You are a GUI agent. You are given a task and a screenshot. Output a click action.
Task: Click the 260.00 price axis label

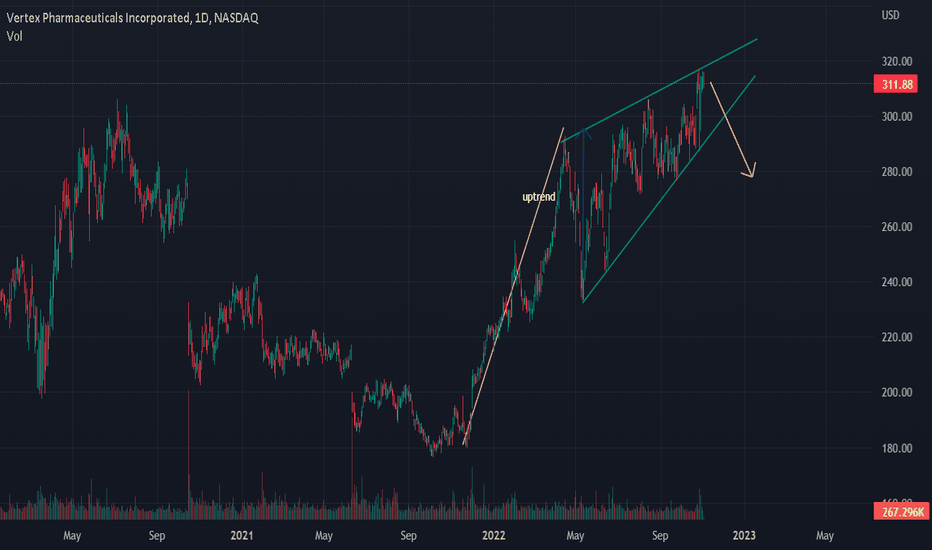point(897,227)
